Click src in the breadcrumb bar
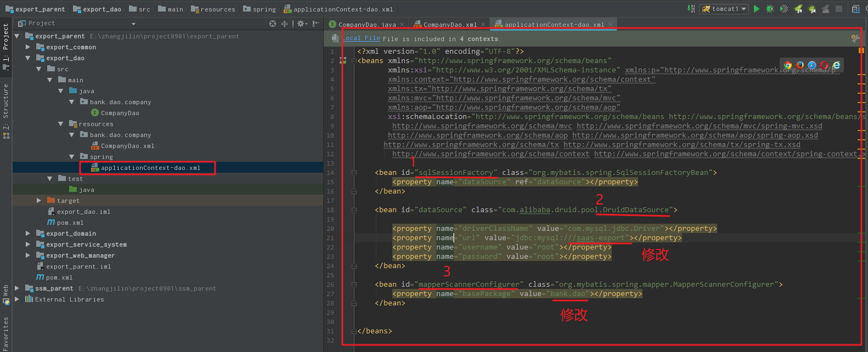868x352 pixels. tap(139, 9)
